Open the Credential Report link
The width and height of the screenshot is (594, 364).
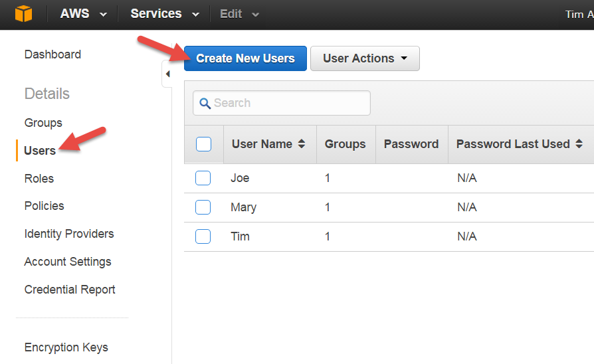(70, 290)
